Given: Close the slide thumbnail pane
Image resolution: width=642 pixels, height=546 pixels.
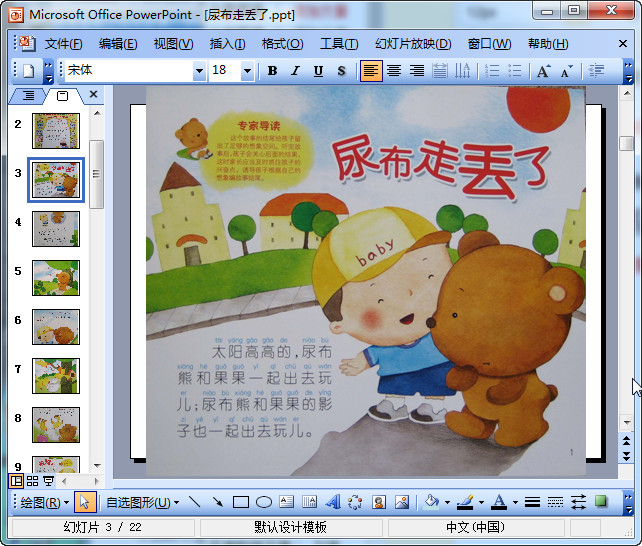Looking at the screenshot, I should pyautogui.click(x=93, y=95).
